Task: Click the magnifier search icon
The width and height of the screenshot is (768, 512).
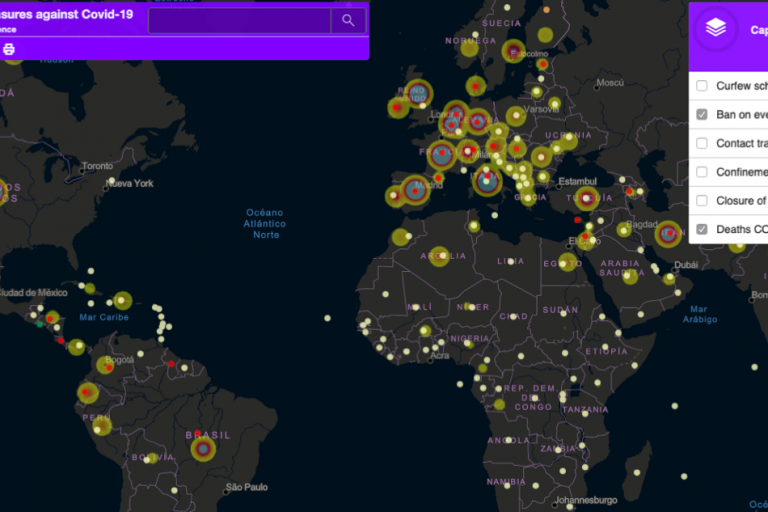Action: tap(348, 20)
